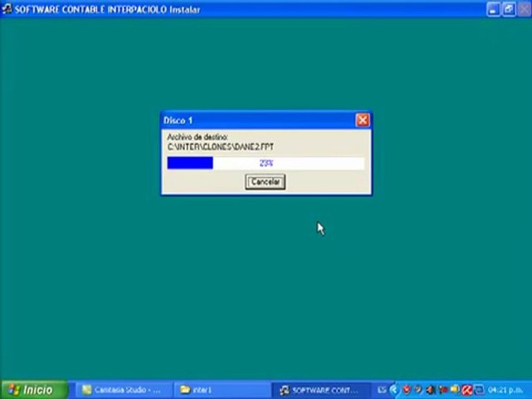Click the installer title bar icon
532x399 pixels.
click(7, 9)
